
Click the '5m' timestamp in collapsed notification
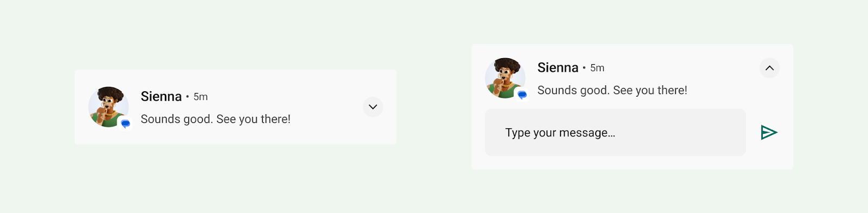[x=201, y=97]
